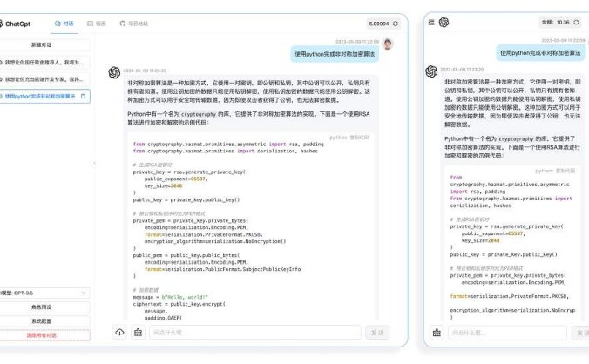Click the red 清除所有对话 button
The image size is (589, 364).
[44, 335]
